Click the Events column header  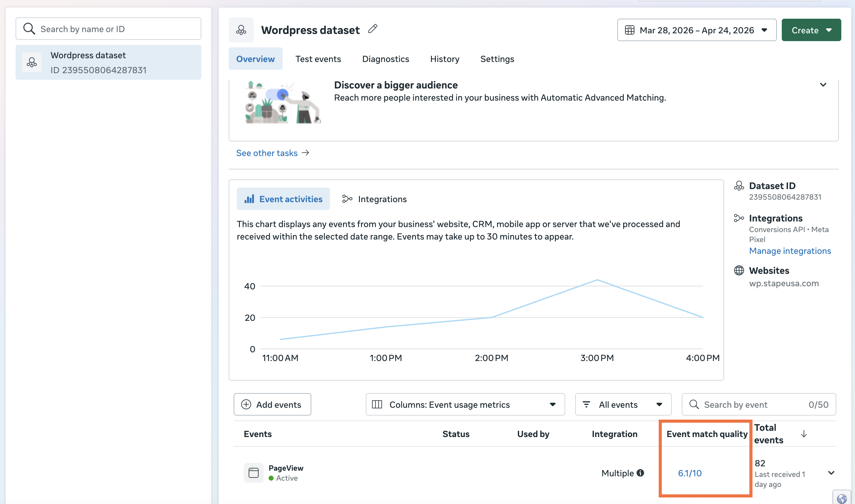pos(257,434)
